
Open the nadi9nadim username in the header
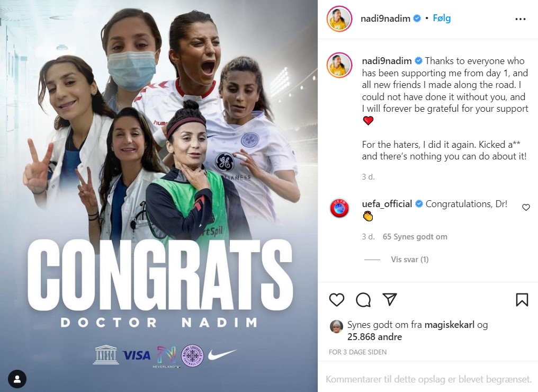coord(385,19)
